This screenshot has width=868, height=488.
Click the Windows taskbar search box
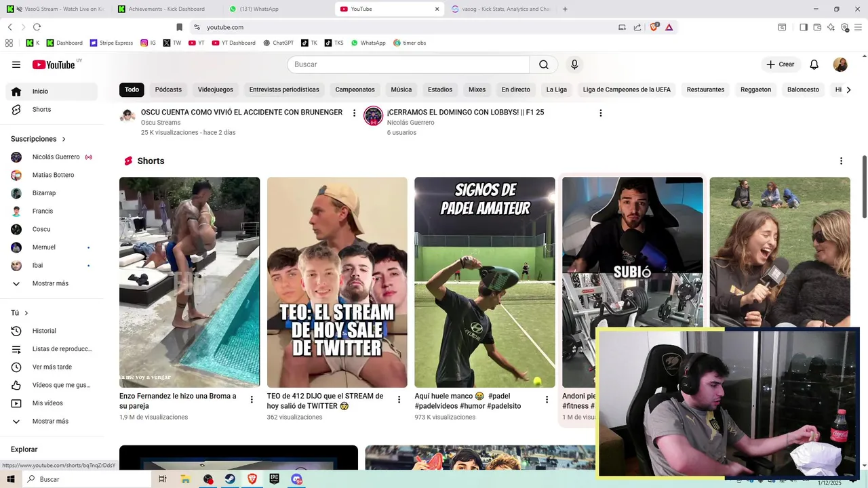tap(86, 479)
